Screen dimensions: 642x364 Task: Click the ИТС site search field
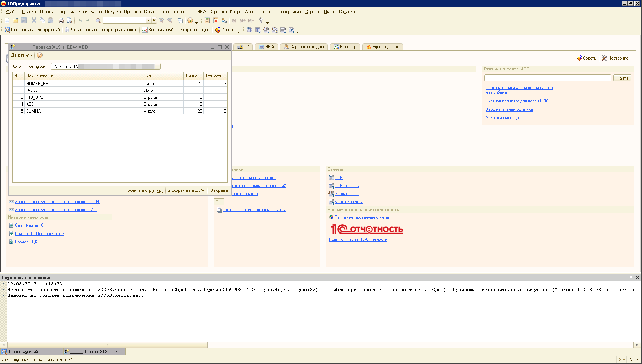pos(547,78)
